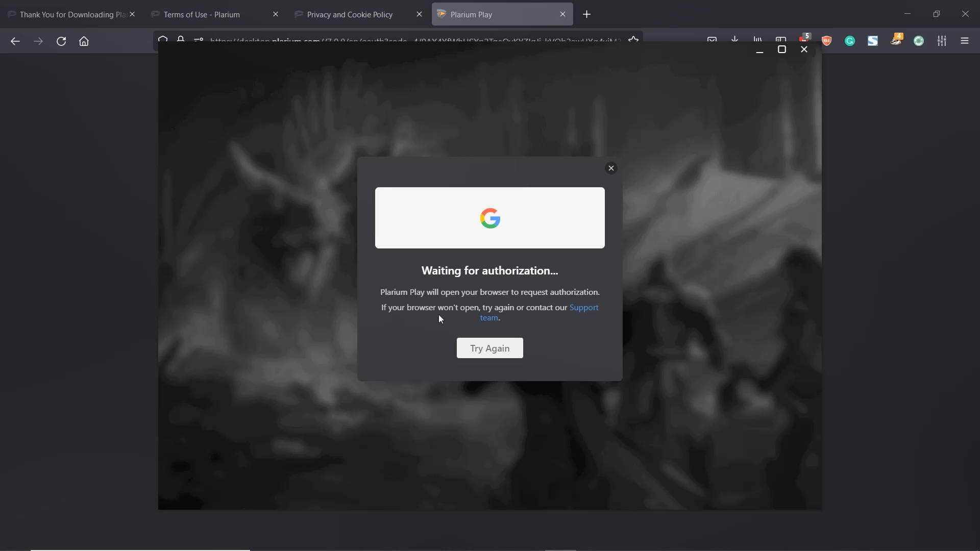Open the equalizer sliders extension icon

pyautogui.click(x=942, y=41)
